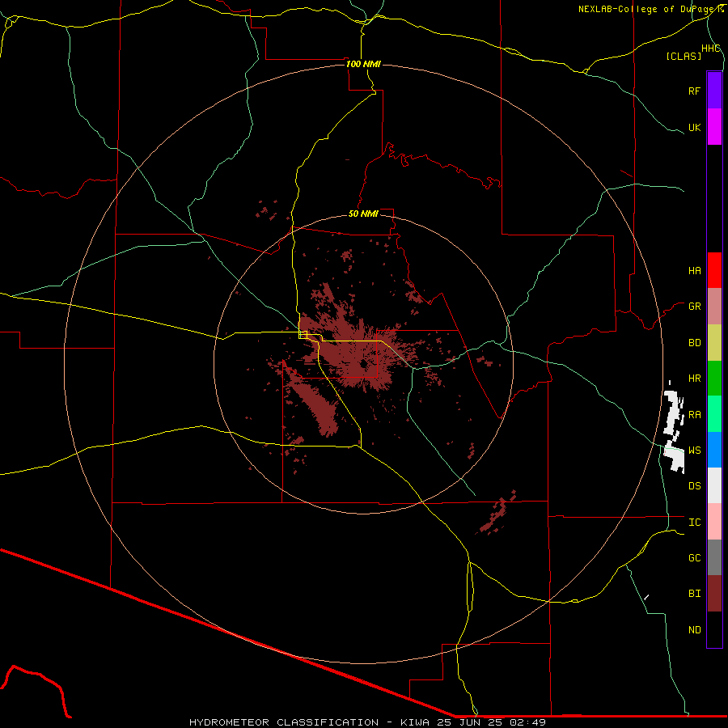Select the GR salmon legend swatch

[x=714, y=306]
